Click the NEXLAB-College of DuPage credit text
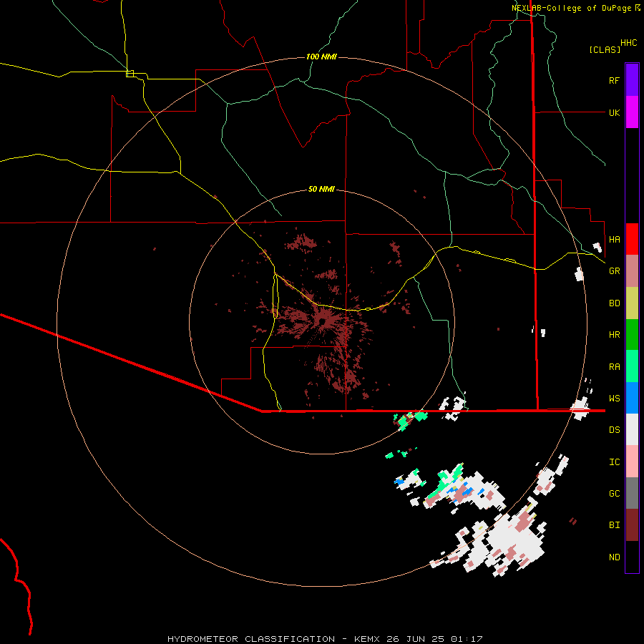The image size is (644, 644). pyautogui.click(x=571, y=8)
